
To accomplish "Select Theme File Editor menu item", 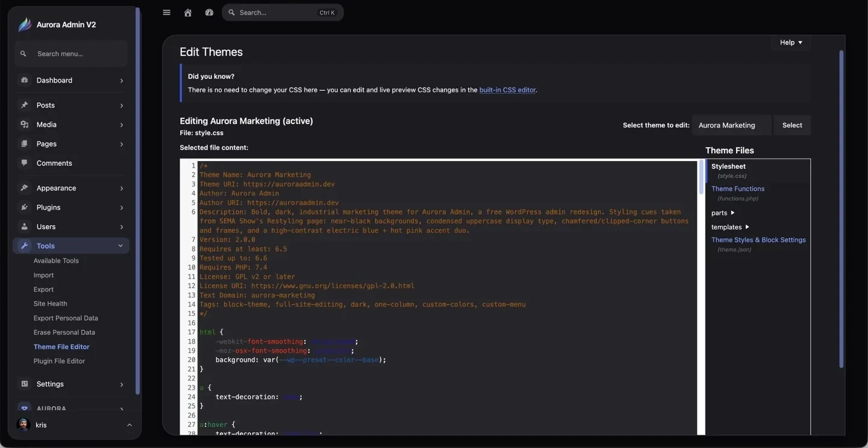I will click(61, 347).
